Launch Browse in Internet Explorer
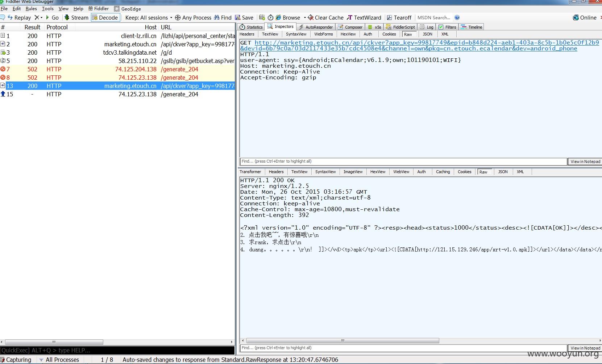This screenshot has width=602, height=364. point(288,17)
